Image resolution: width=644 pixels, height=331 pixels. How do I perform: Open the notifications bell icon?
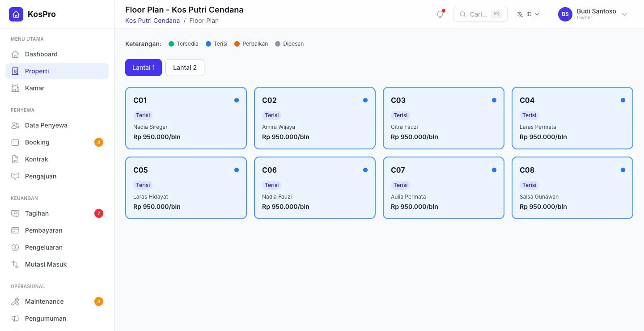tap(440, 14)
